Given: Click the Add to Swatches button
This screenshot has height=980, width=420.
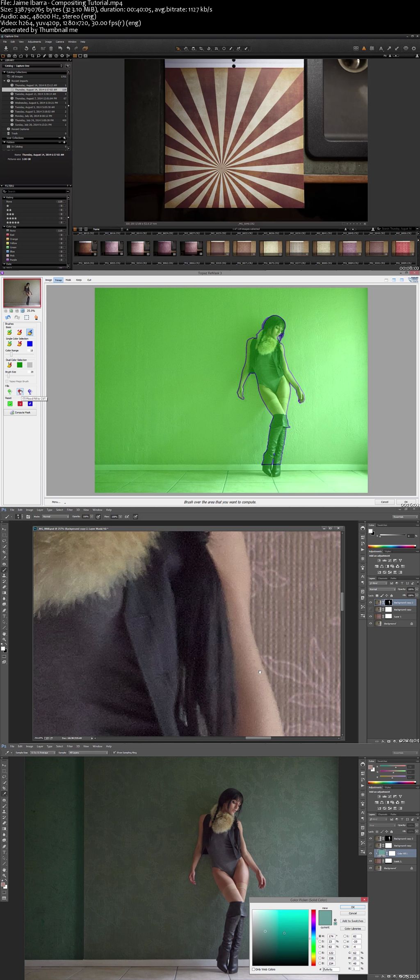Looking at the screenshot, I should point(353,921).
